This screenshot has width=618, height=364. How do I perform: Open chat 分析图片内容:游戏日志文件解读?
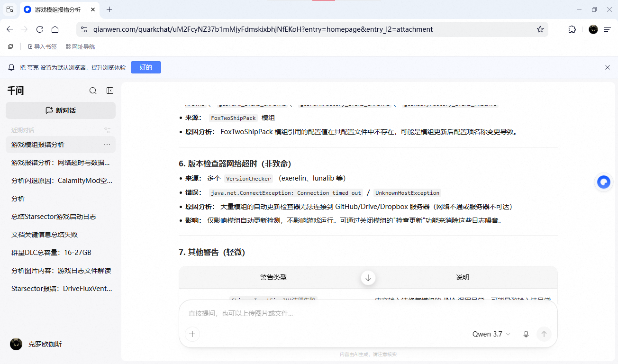tap(61, 271)
